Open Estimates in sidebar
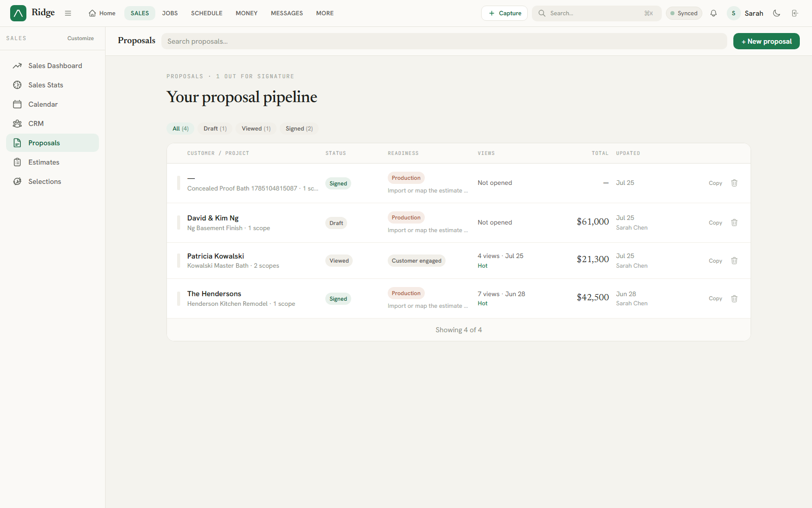Screen dimensions: 812x508 [52, 162]
